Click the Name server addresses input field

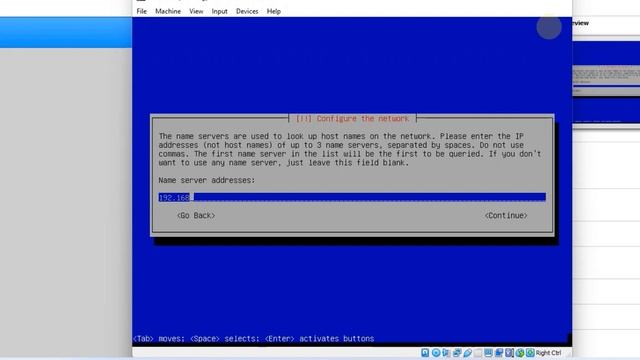tap(352, 198)
